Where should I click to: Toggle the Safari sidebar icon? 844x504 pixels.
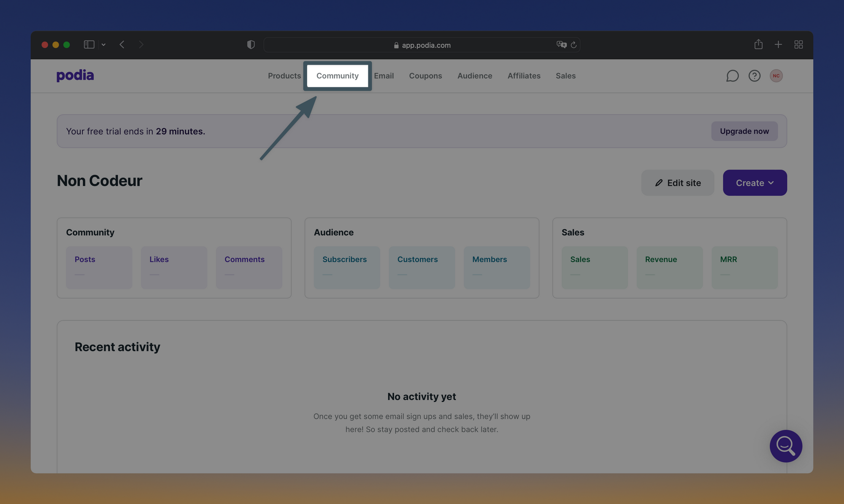89,45
